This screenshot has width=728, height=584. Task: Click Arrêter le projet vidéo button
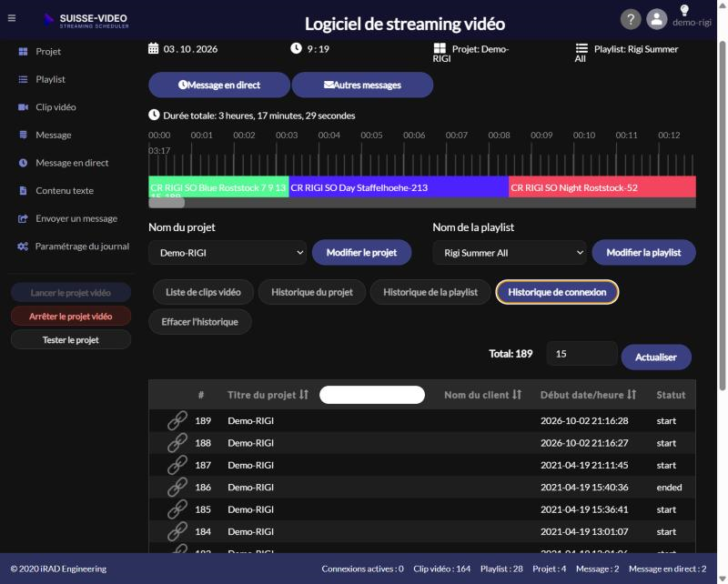(71, 317)
